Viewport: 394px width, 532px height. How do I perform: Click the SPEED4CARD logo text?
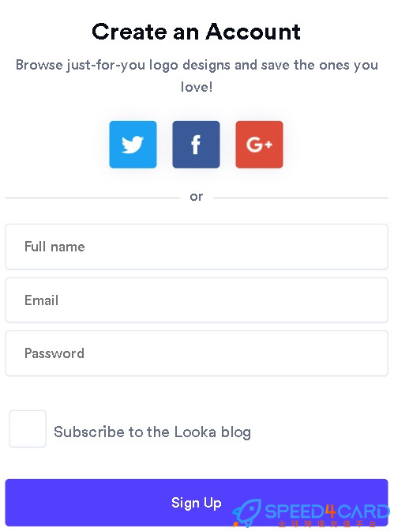[x=327, y=511]
